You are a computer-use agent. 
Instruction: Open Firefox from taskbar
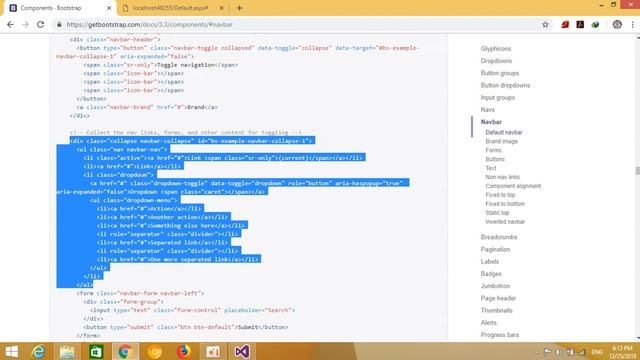pos(184,351)
